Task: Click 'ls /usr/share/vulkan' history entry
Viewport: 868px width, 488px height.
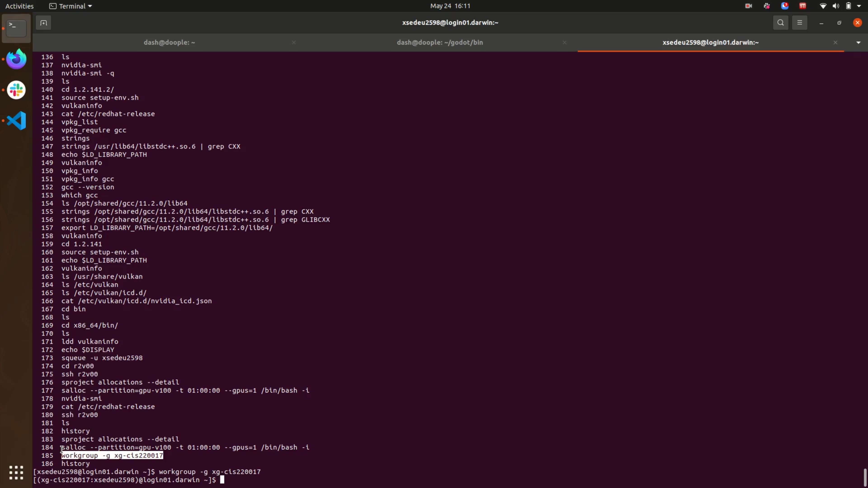Action: [102, 277]
